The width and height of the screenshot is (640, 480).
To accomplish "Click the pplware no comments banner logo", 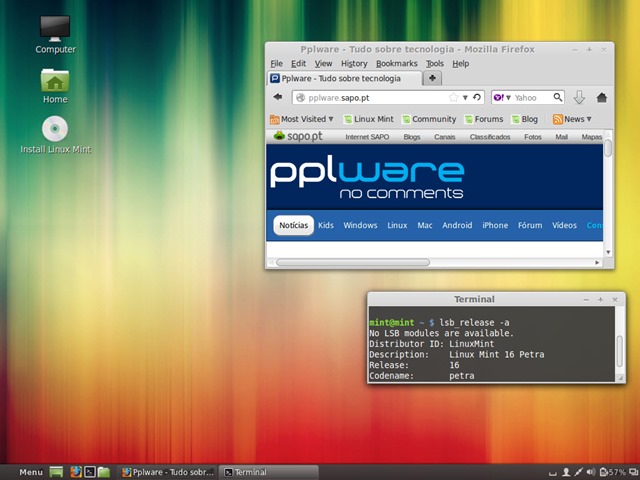I will coord(367,178).
